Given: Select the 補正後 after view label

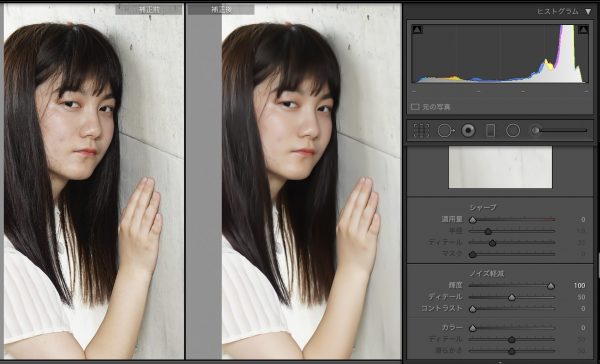Looking at the screenshot, I should (x=221, y=10).
